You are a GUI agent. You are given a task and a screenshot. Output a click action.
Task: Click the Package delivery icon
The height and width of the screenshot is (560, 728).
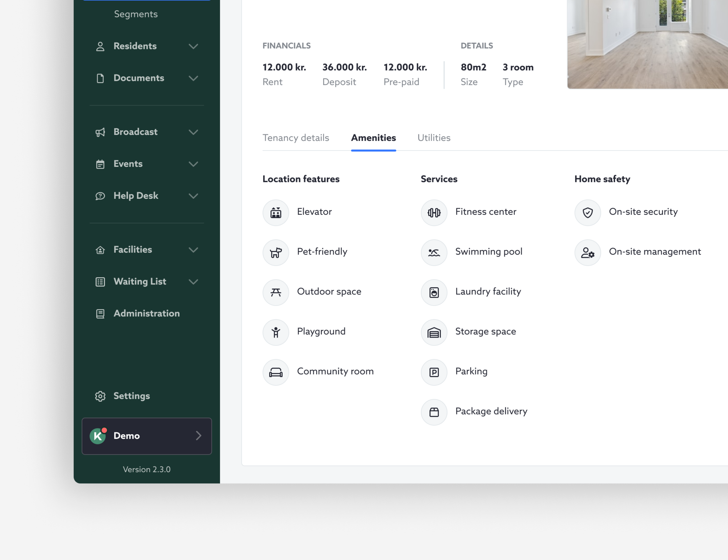coord(434,412)
